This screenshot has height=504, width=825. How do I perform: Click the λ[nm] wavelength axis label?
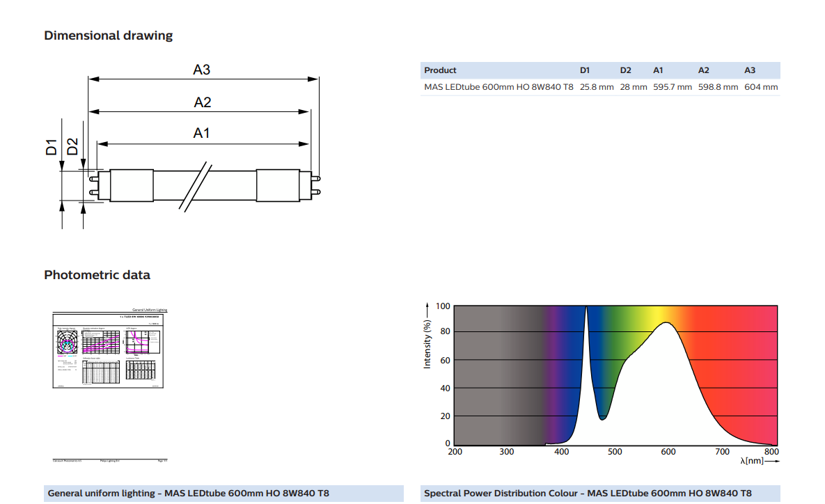coord(755,462)
